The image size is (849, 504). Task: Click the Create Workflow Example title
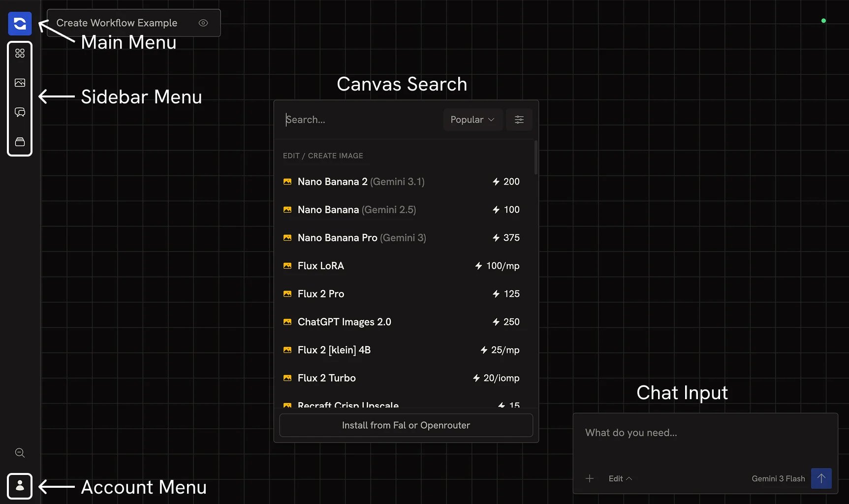coord(117,23)
